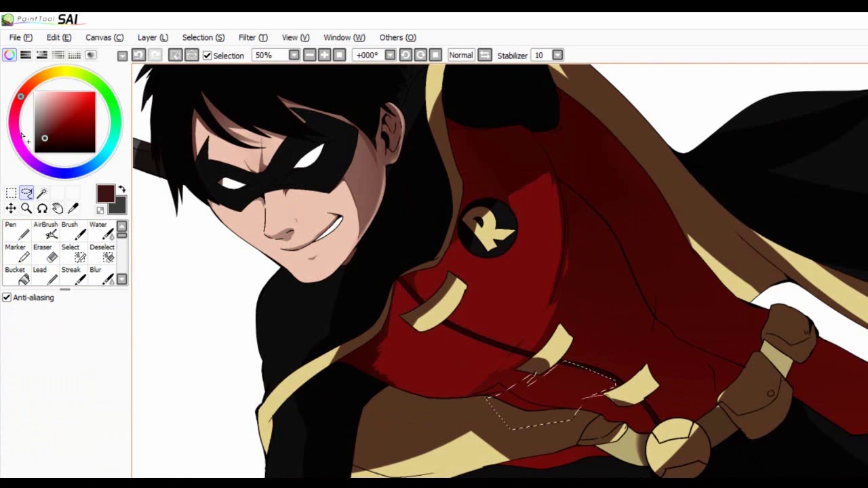Toggle the color mixer panel icon
868x488 pixels.
click(x=58, y=55)
